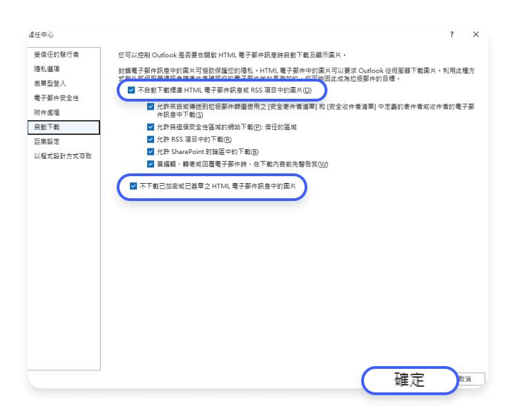Open 以程式設計方式存取 settings
The image size is (518, 420).
tap(63, 156)
